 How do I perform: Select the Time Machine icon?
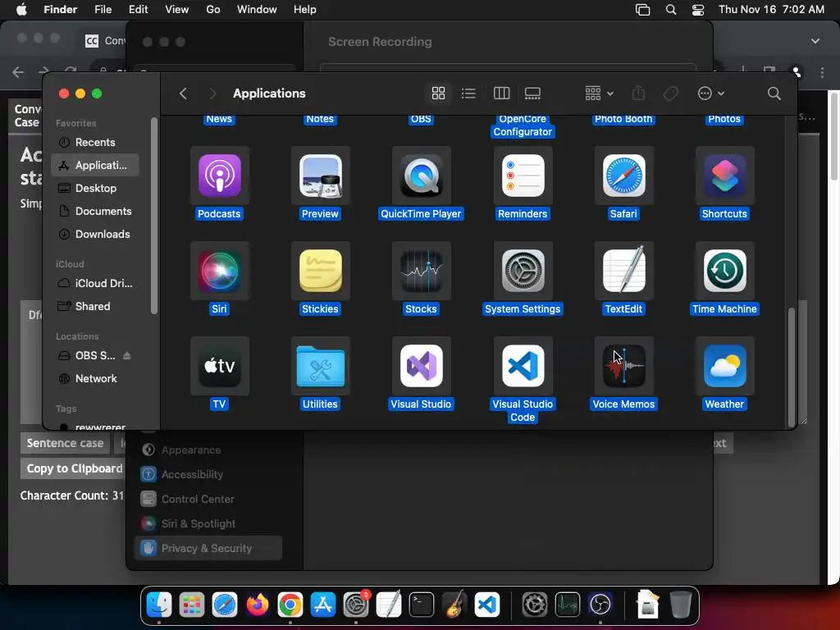pyautogui.click(x=724, y=271)
